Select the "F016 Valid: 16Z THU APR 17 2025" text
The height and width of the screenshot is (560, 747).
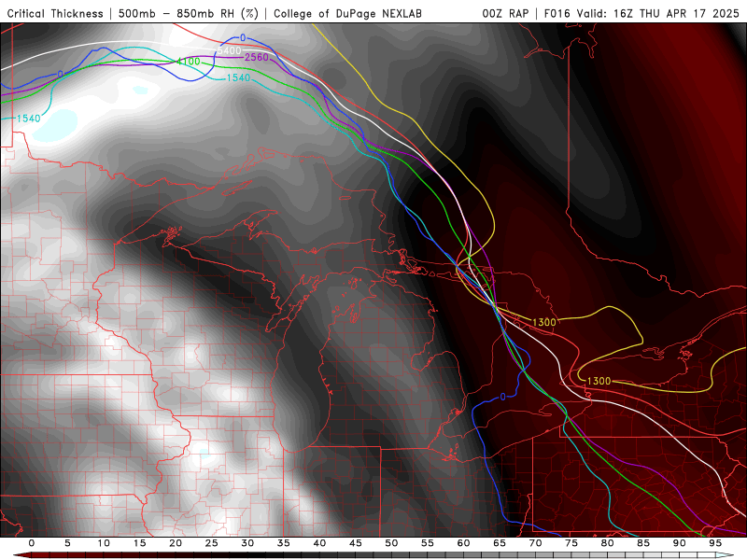(641, 13)
